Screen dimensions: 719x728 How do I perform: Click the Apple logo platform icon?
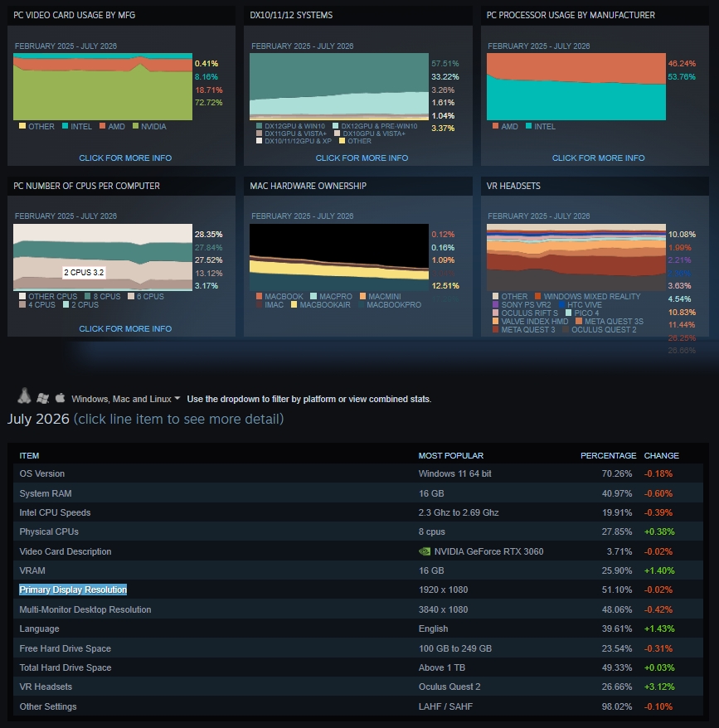pyautogui.click(x=60, y=398)
